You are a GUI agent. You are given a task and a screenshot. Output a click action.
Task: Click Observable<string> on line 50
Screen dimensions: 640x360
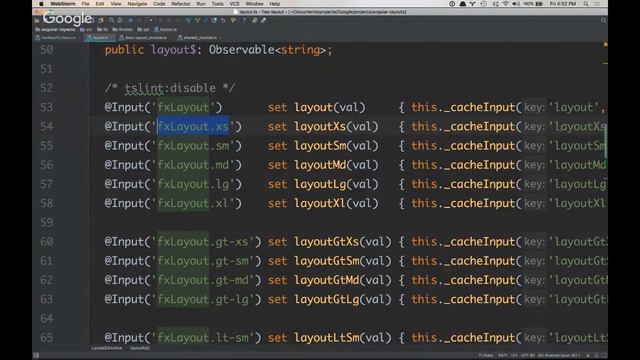tap(267, 50)
